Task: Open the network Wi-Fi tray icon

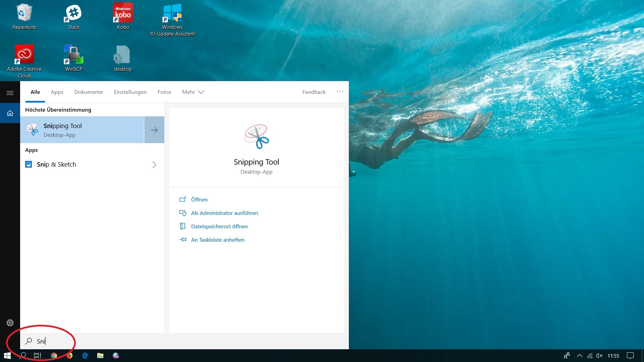Action: 590,356
